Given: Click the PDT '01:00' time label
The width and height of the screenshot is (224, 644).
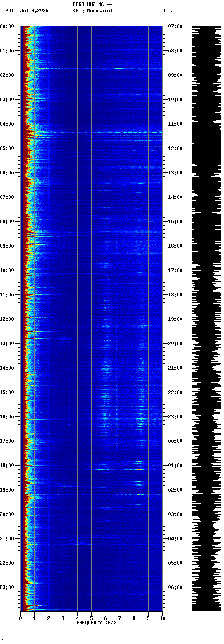Looking at the screenshot, I should (7, 51).
